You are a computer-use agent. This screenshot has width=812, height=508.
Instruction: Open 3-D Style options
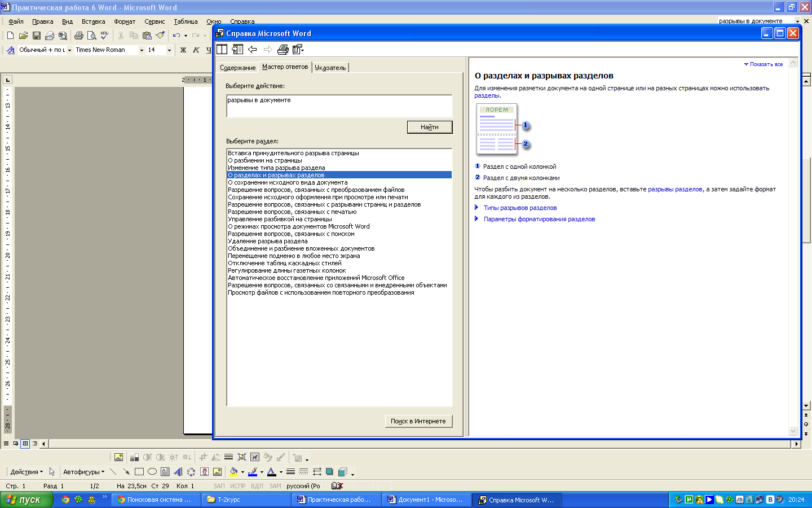343,472
